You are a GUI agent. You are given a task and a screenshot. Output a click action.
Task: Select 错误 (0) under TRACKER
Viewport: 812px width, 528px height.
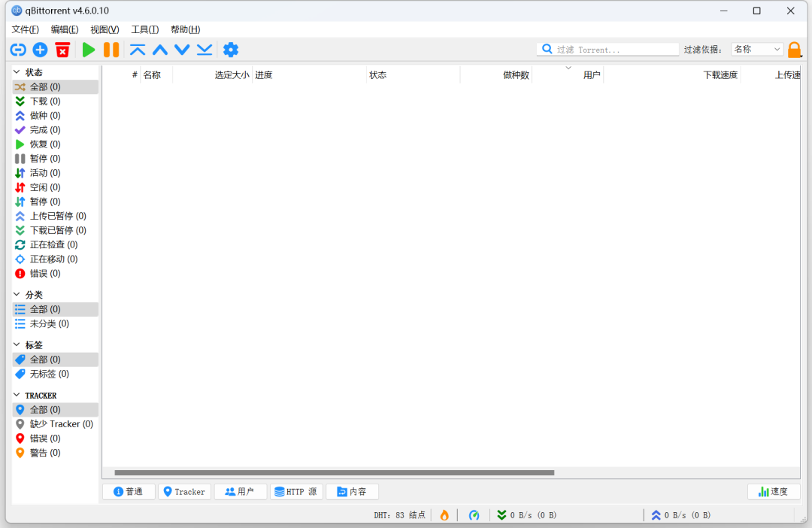pyautogui.click(x=56, y=438)
